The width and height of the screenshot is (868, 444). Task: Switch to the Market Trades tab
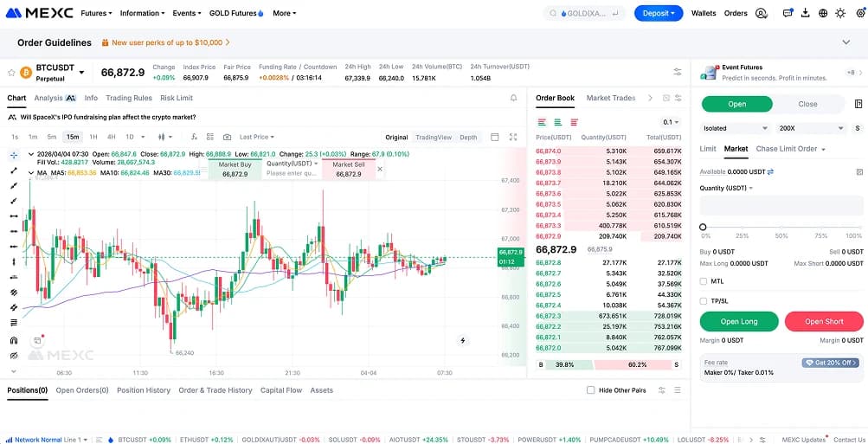pyautogui.click(x=610, y=98)
